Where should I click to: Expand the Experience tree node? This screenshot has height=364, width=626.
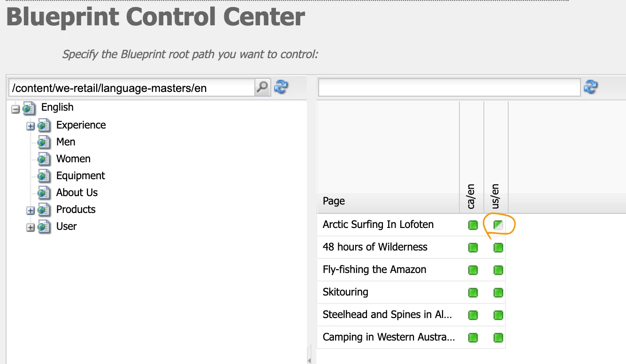(31, 126)
